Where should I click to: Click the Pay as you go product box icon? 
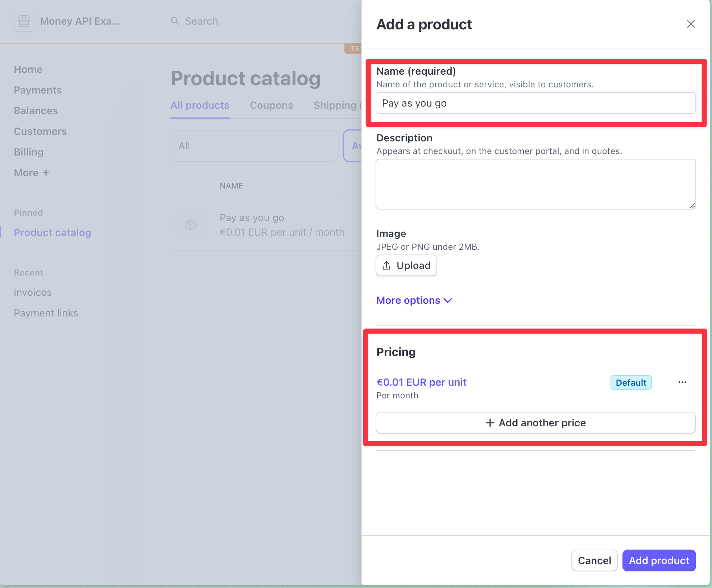point(191,225)
